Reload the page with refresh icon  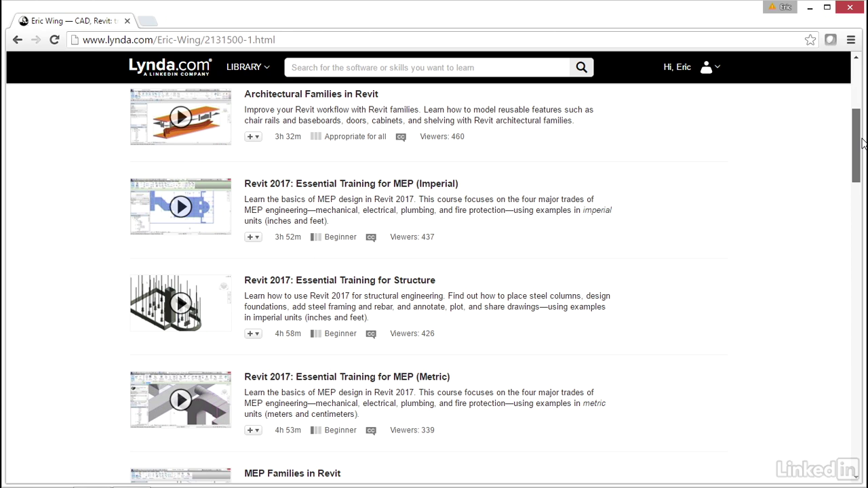point(54,40)
